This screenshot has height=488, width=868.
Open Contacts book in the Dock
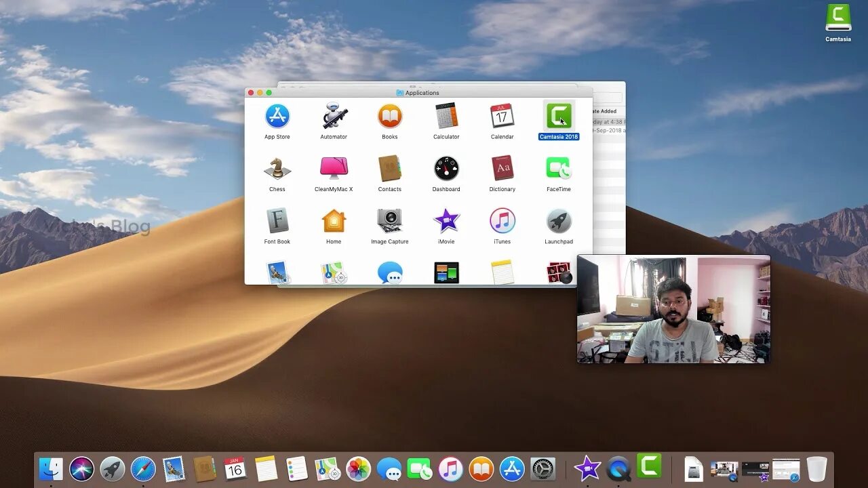(205, 469)
